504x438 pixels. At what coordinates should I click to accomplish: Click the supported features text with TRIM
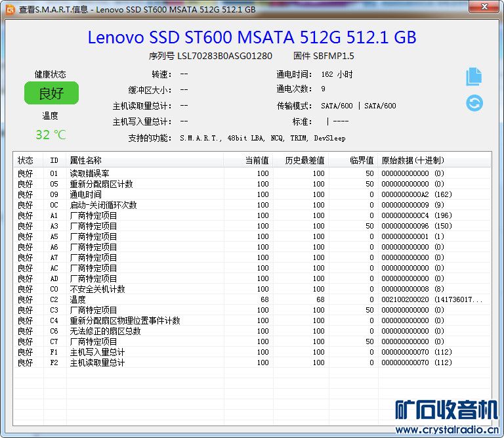[x=262, y=139]
